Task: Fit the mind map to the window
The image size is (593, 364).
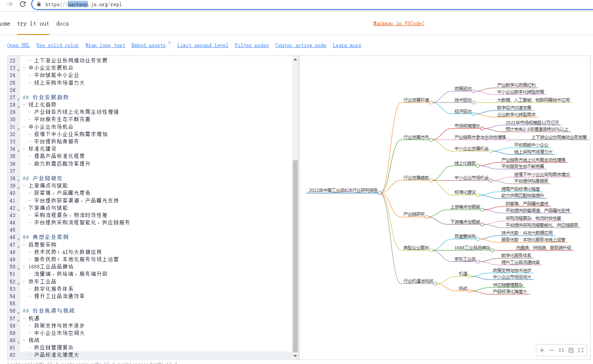Action: (x=561, y=350)
